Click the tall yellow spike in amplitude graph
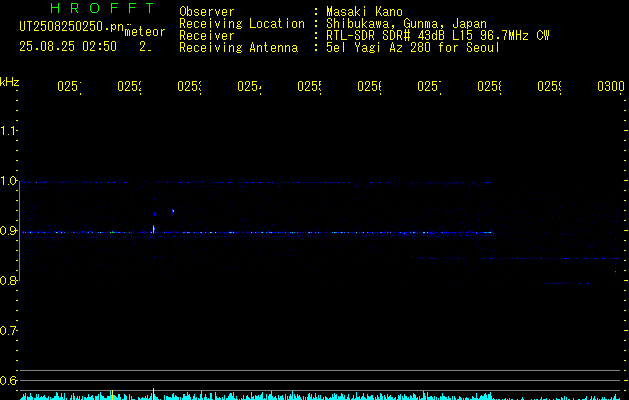 153,394
